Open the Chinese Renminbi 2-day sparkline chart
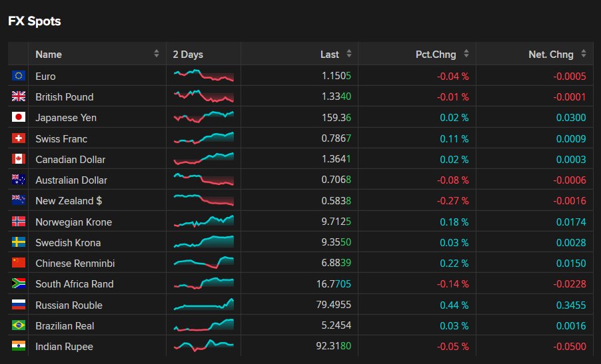The image size is (601, 364). pyautogui.click(x=203, y=263)
